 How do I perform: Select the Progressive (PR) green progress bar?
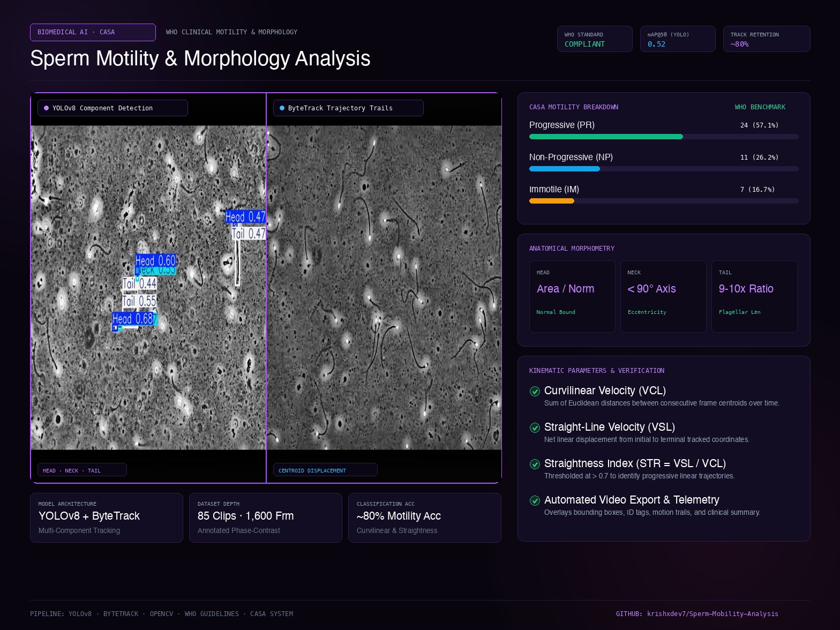[606, 137]
